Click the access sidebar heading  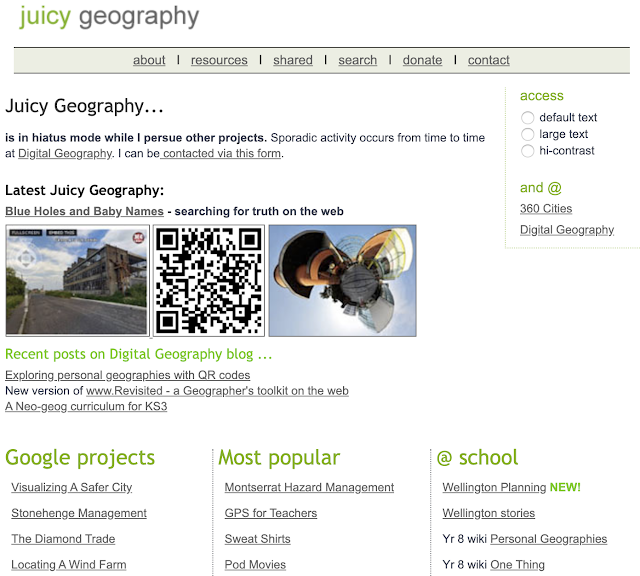(x=542, y=96)
